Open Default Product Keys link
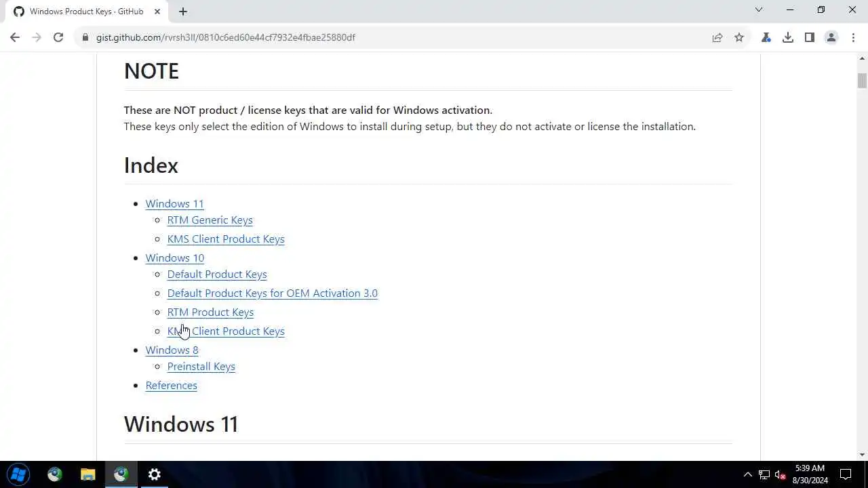This screenshot has width=868, height=488. point(217,274)
